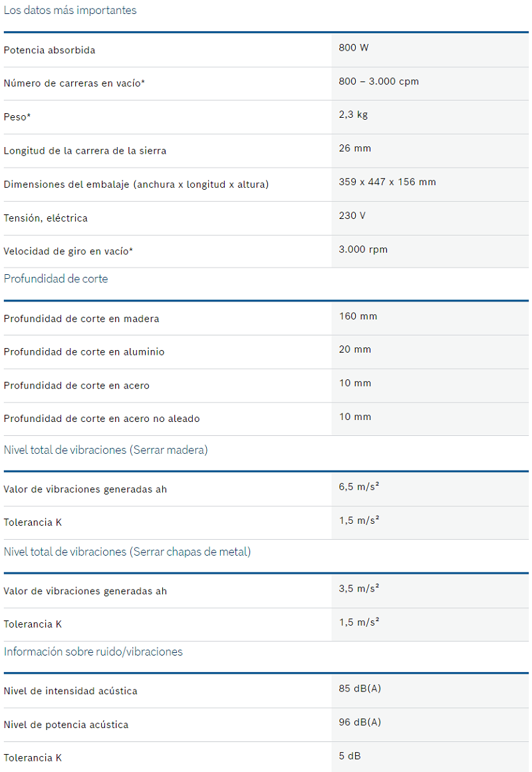Select the 'Potencia absorbida' row label

point(49,50)
